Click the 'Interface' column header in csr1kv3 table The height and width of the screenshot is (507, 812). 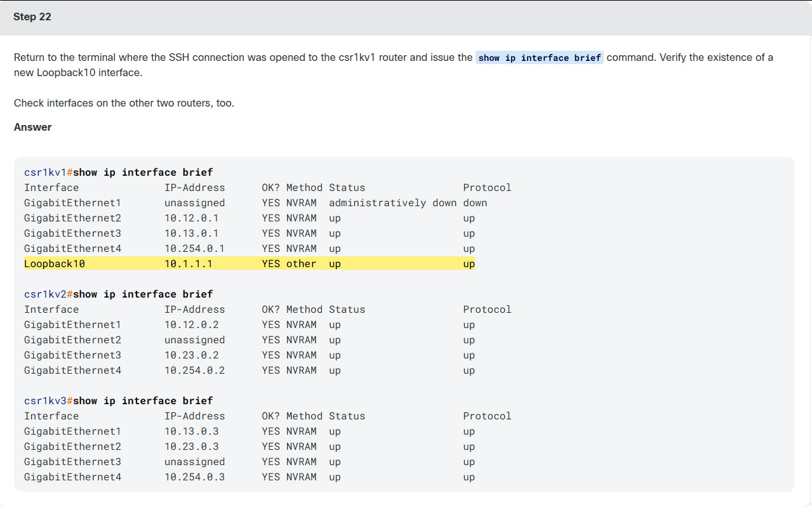click(51, 416)
